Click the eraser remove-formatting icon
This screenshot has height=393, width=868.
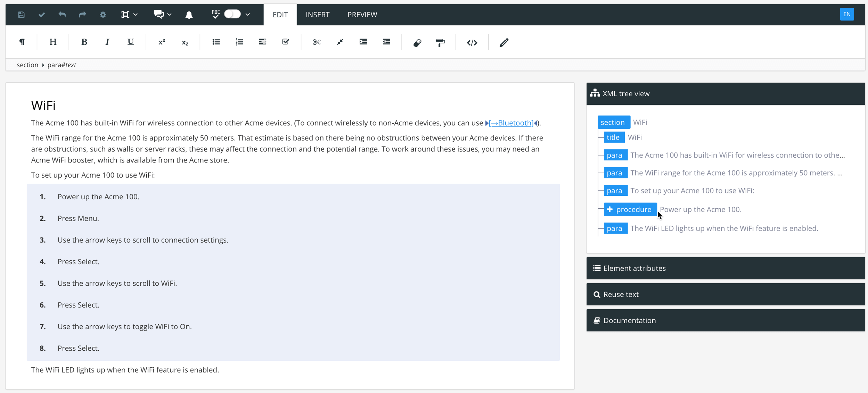coord(417,42)
